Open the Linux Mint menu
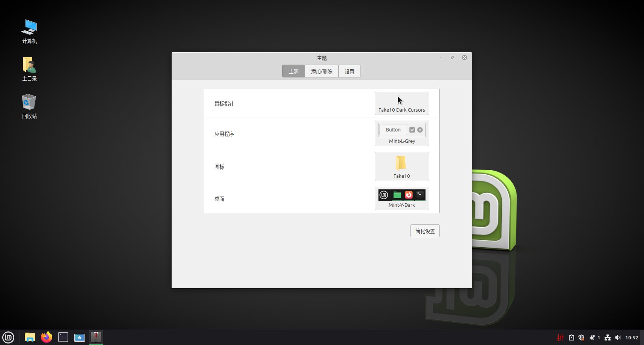This screenshot has height=345, width=644. click(x=8, y=337)
